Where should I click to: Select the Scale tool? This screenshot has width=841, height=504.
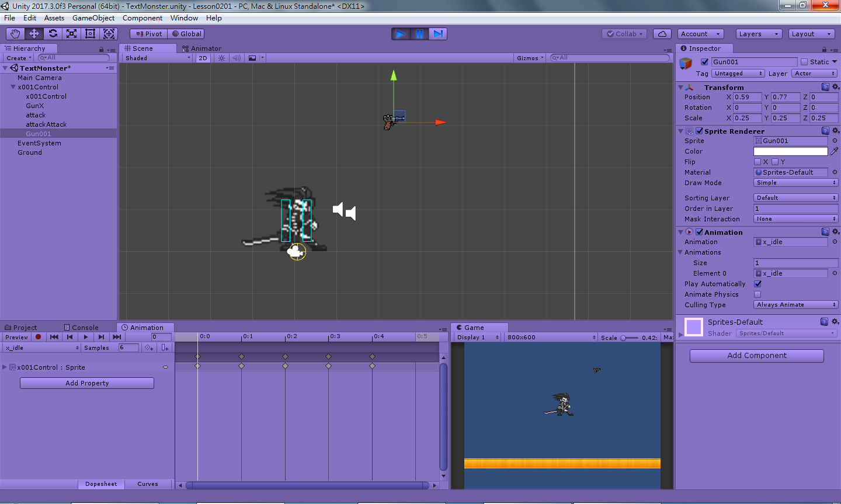point(71,33)
